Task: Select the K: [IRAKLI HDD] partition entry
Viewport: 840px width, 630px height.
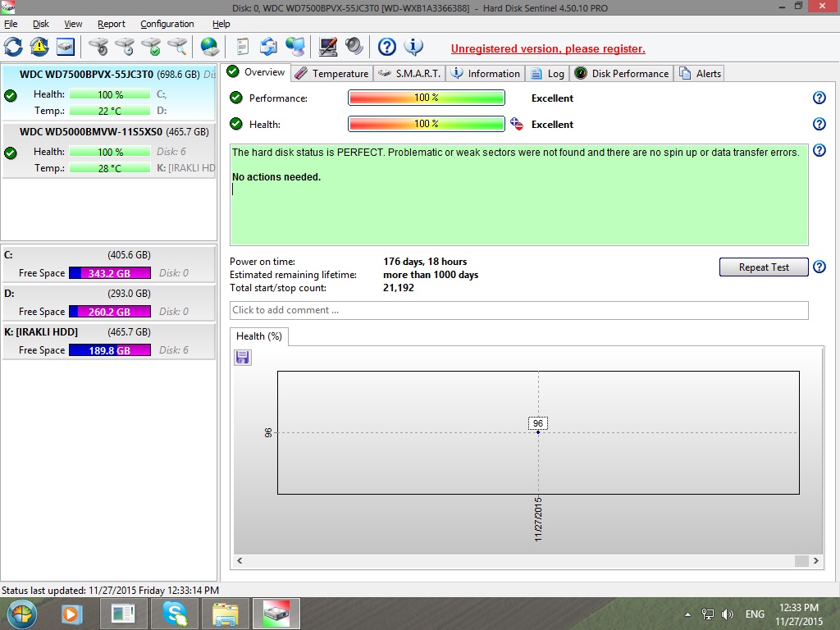Action: point(109,340)
